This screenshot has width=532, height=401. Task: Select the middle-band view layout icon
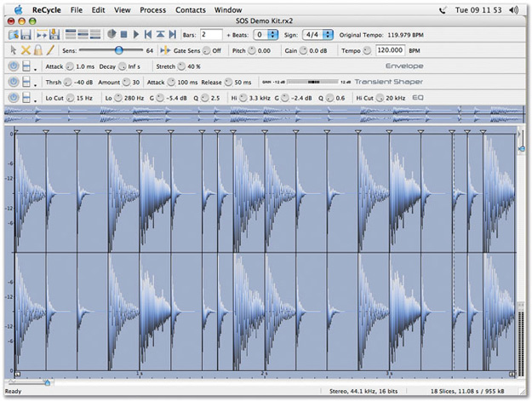tap(83, 35)
